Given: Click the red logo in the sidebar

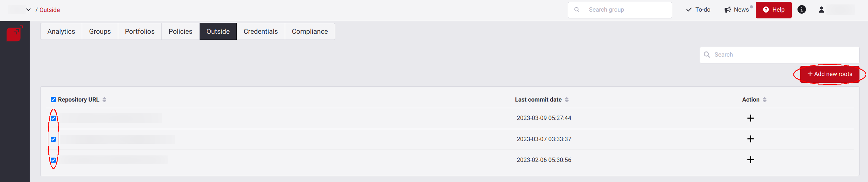Looking at the screenshot, I should point(15,33).
